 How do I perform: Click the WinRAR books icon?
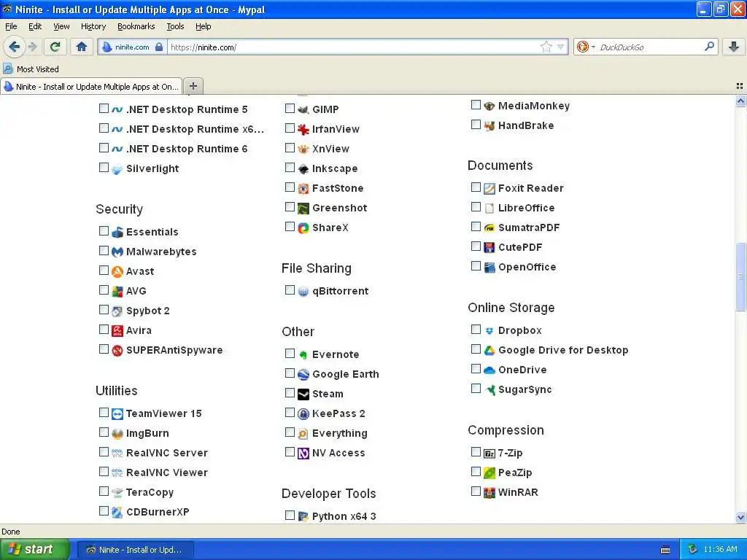point(489,492)
